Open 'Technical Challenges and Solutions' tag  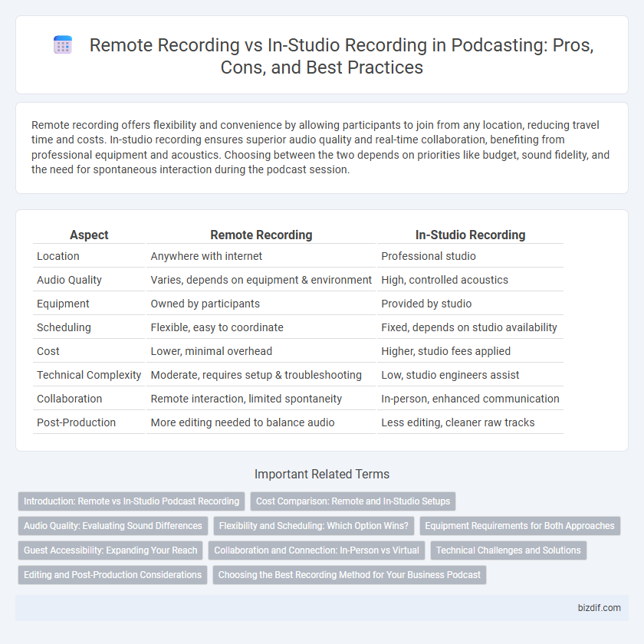click(x=508, y=550)
